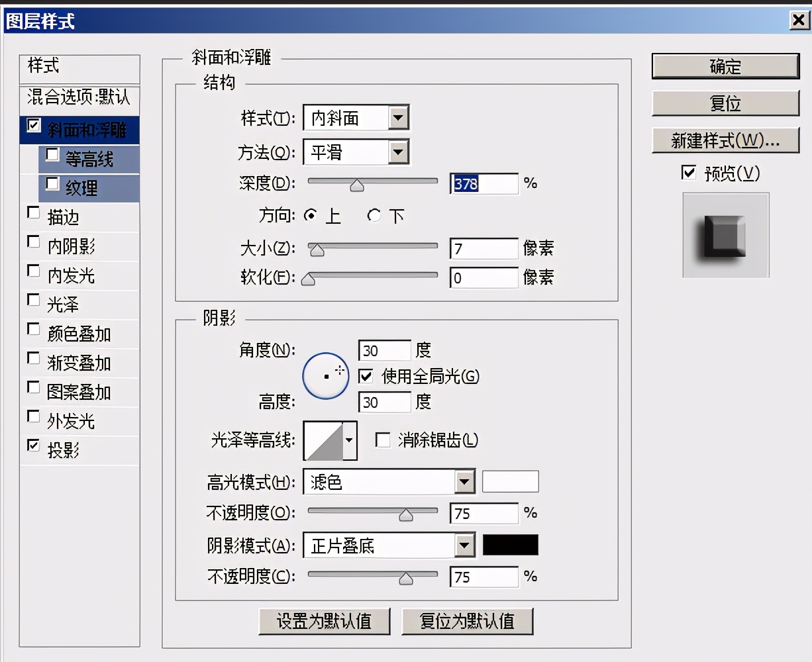Uncheck the 投影 checkbox
The width and height of the screenshot is (812, 662).
point(33,446)
